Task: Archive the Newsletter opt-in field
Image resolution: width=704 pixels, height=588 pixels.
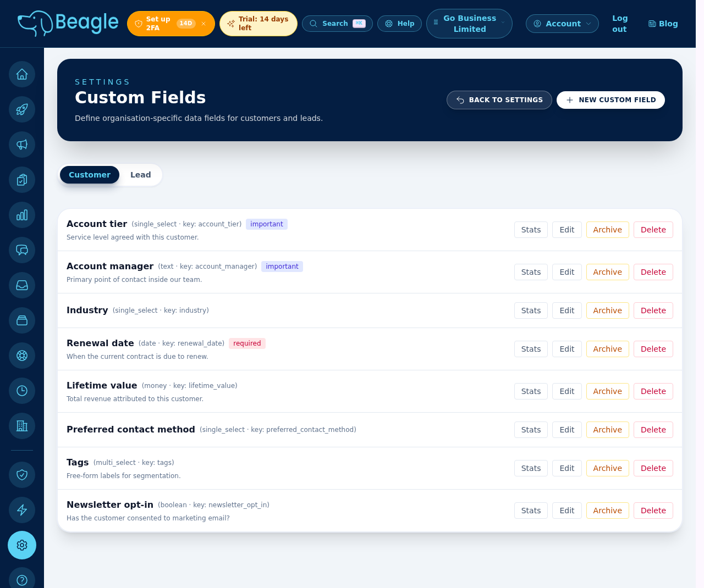Action: 608,511
